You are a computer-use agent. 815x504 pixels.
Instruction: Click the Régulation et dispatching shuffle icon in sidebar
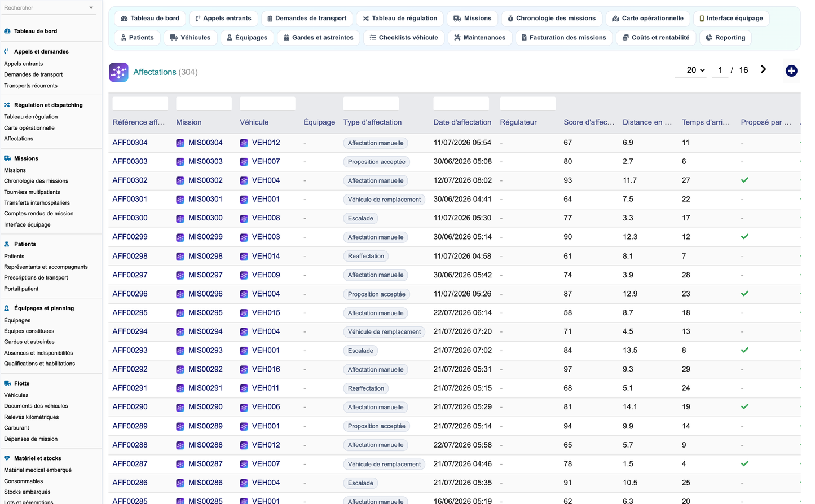point(7,105)
